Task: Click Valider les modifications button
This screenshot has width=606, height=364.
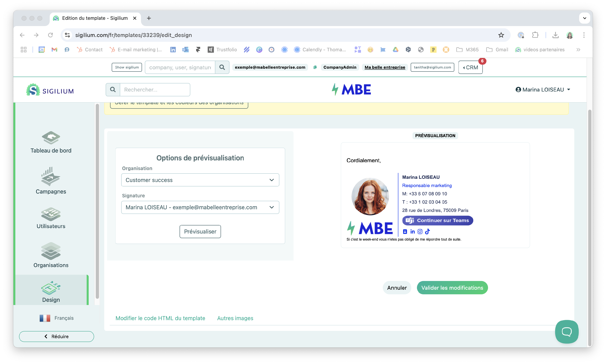Action: [x=452, y=288]
